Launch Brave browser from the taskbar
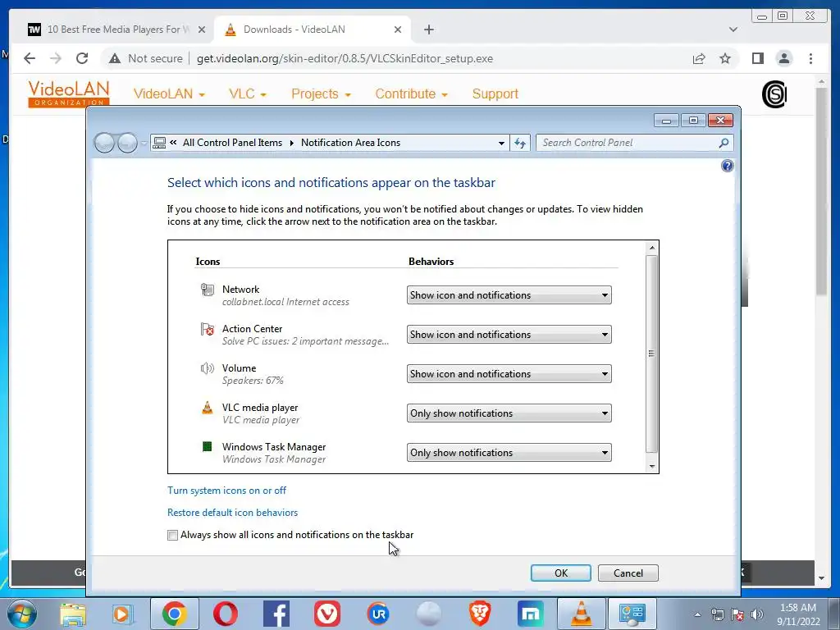840x630 pixels. coord(480,614)
